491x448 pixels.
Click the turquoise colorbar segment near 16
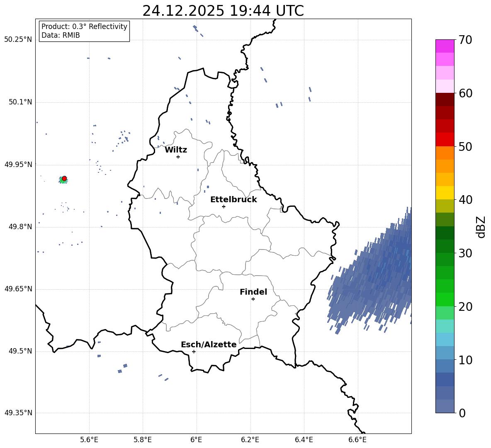pos(445,326)
